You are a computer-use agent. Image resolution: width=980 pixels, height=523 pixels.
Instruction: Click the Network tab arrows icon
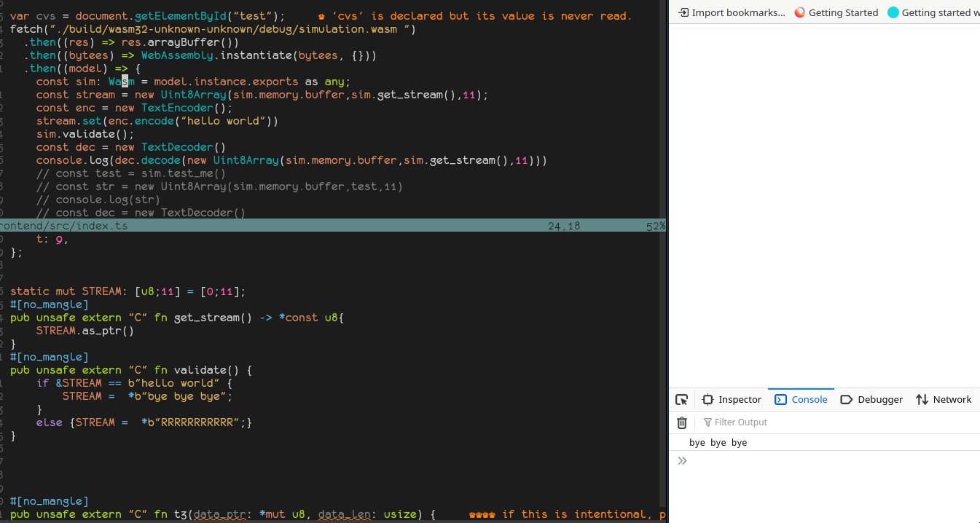922,399
